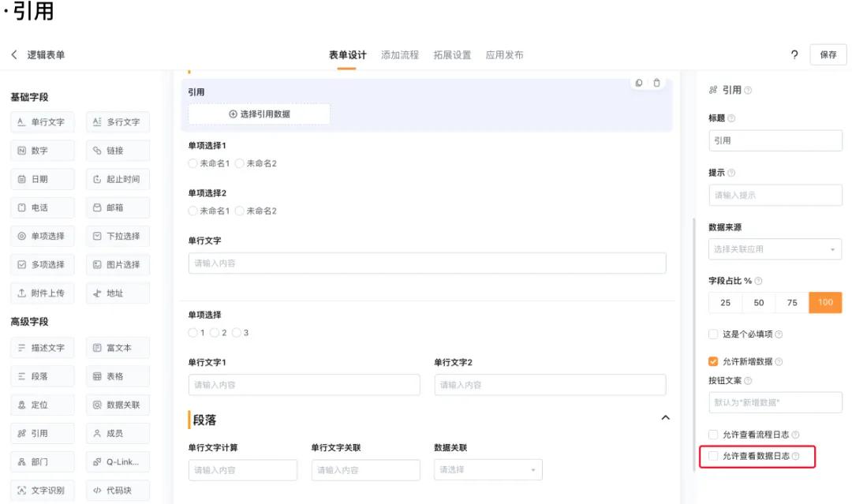Select 未命名1 under 单项选择1
This screenshot has height=504, width=852.
[x=193, y=163]
